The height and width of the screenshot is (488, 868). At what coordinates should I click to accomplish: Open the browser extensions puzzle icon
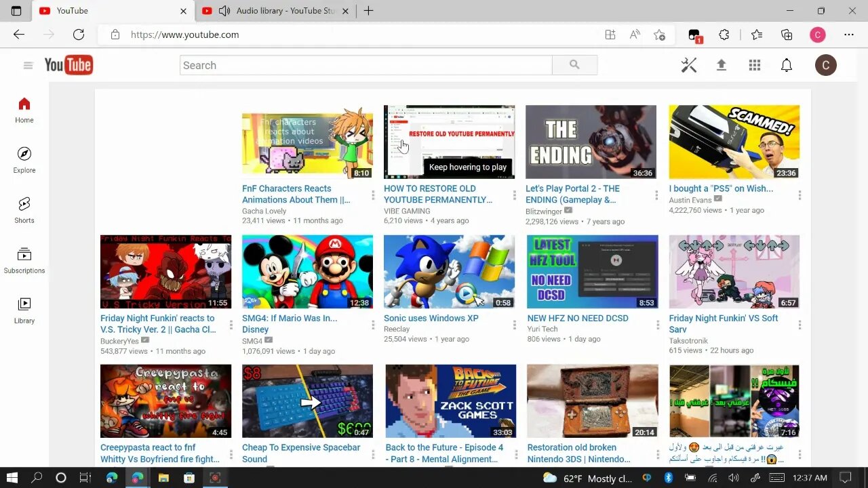coord(724,35)
